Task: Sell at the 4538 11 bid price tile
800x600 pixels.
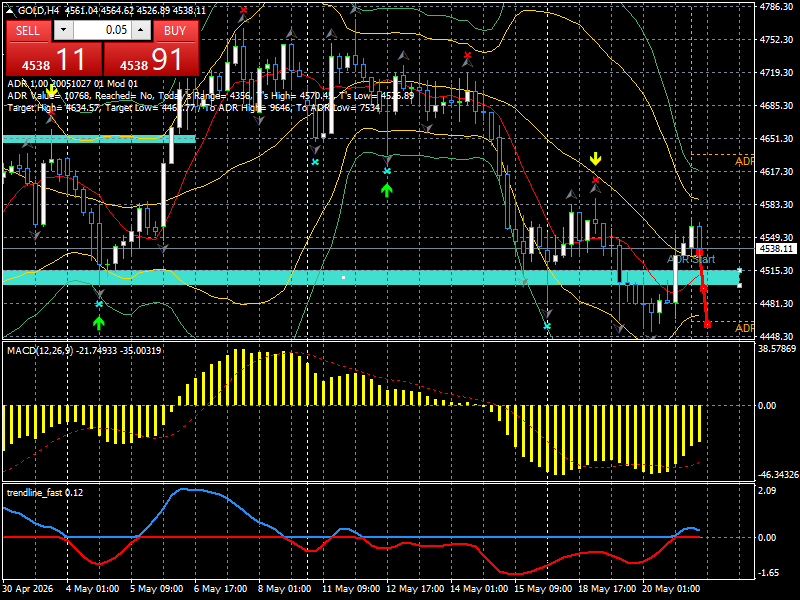Action: pos(54,59)
